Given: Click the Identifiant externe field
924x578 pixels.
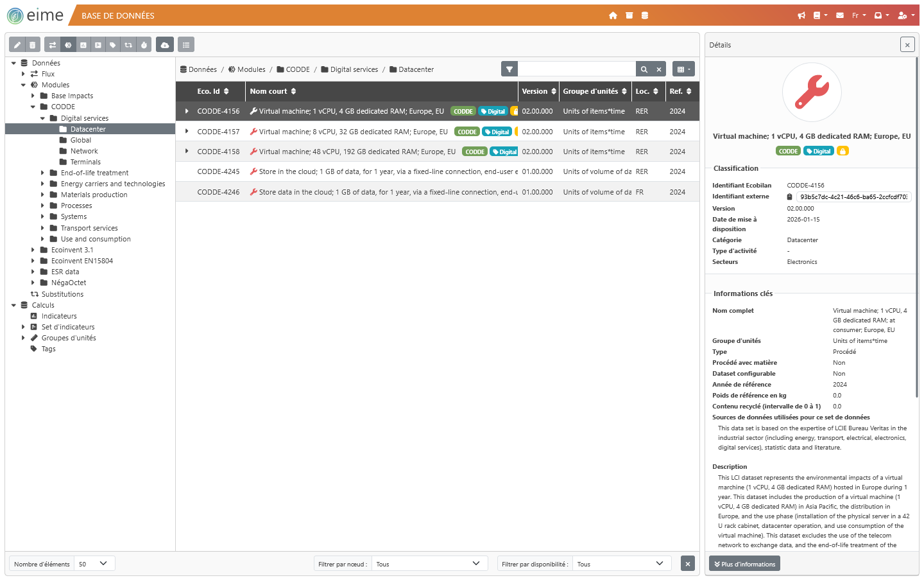Looking at the screenshot, I should point(853,197).
